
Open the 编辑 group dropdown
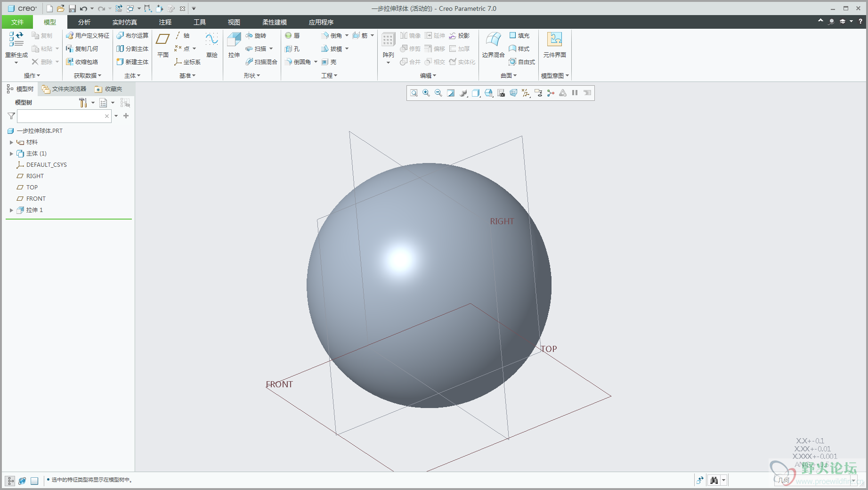428,75
